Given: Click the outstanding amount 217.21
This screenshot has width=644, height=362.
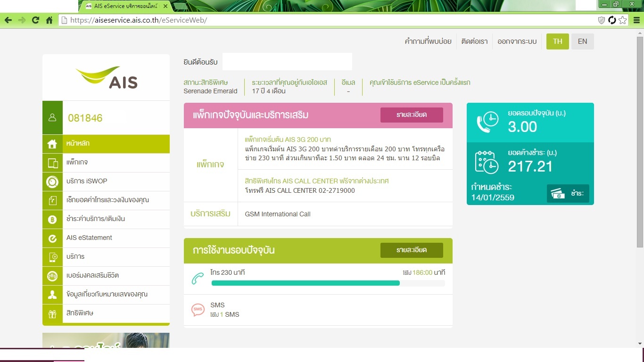Looking at the screenshot, I should tap(530, 166).
